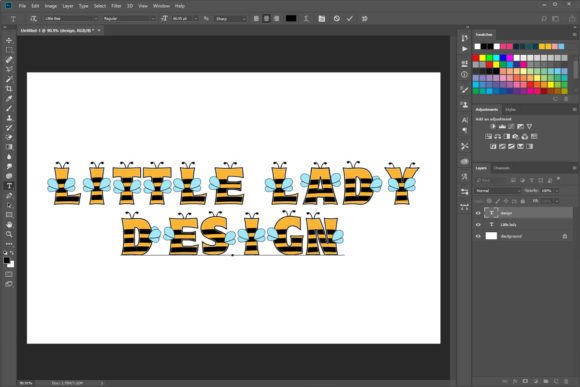580x387 pixels.
Task: Toggle left align text
Action: tap(256, 18)
